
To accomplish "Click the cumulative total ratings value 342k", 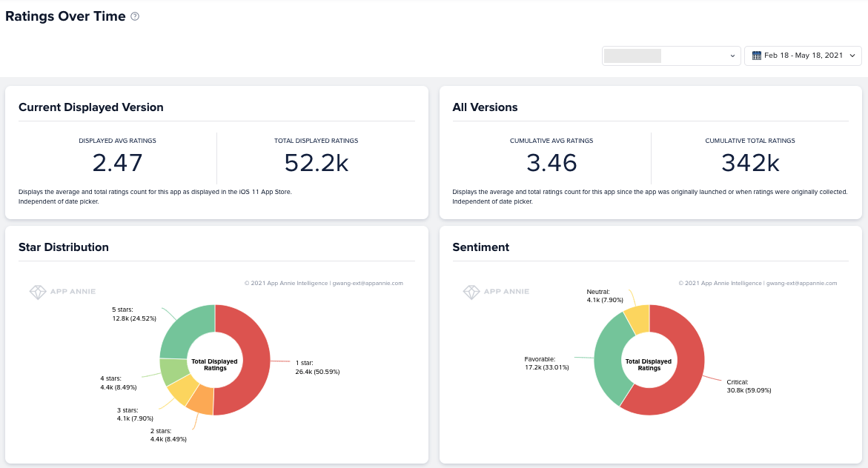I will tap(750, 163).
